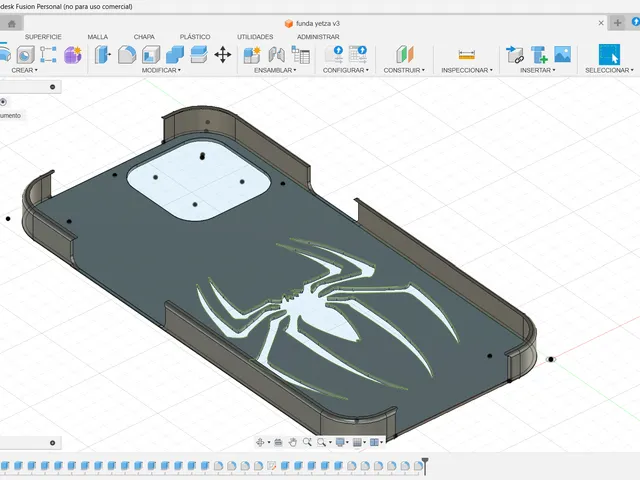Expand the Orbit type dropdown arrow
Screen dimensions: 640x480
pos(269,442)
